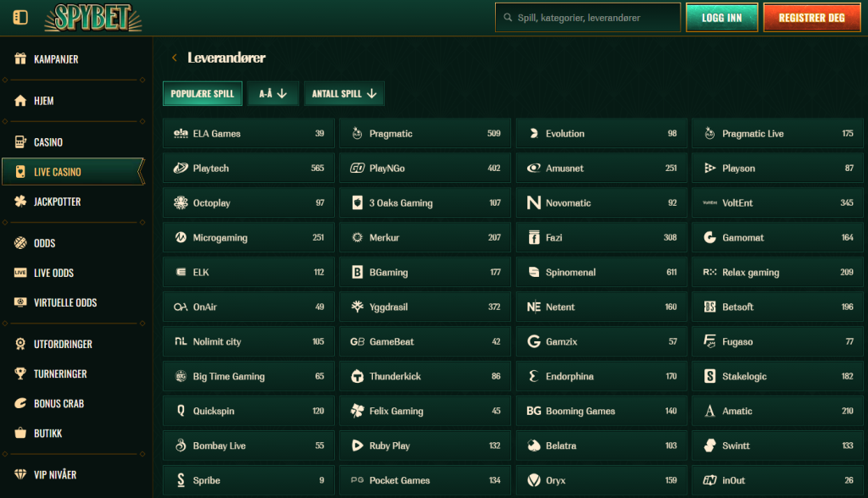Open the Pragmatic Live provider tile

(x=777, y=133)
